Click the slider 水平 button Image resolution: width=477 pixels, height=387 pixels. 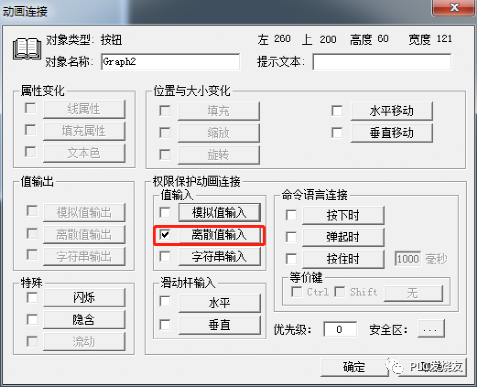[219, 303]
